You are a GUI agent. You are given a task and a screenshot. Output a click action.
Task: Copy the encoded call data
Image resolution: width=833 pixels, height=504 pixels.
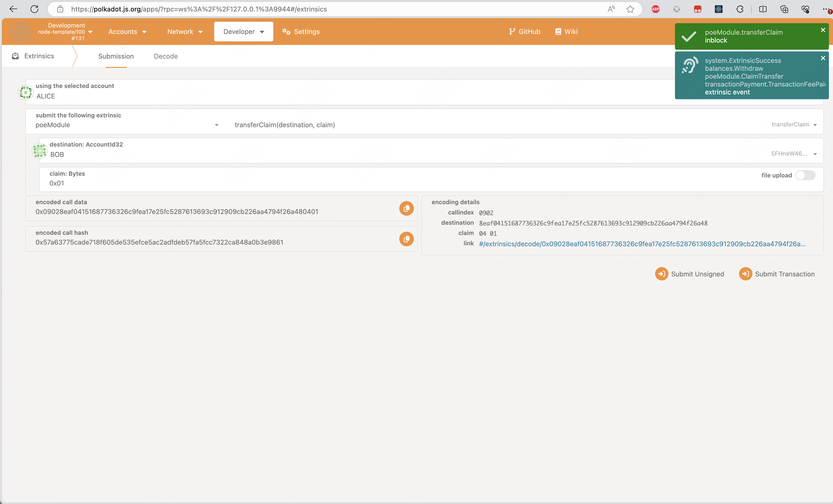(406, 208)
